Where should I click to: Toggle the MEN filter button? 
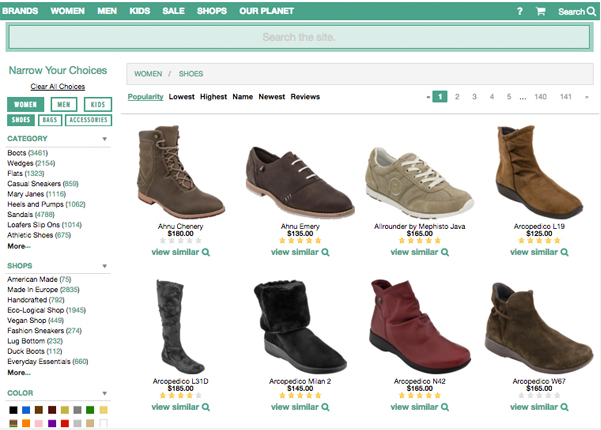coord(64,104)
